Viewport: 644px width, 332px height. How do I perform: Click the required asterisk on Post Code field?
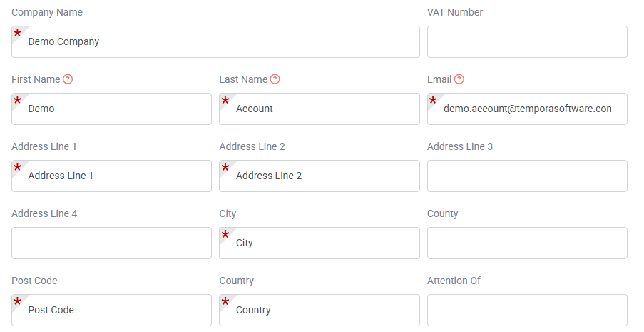click(17, 301)
